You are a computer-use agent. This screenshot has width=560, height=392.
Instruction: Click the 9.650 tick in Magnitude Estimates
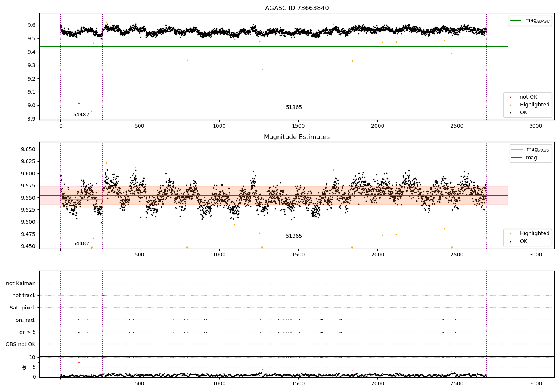pyautogui.click(x=29, y=150)
